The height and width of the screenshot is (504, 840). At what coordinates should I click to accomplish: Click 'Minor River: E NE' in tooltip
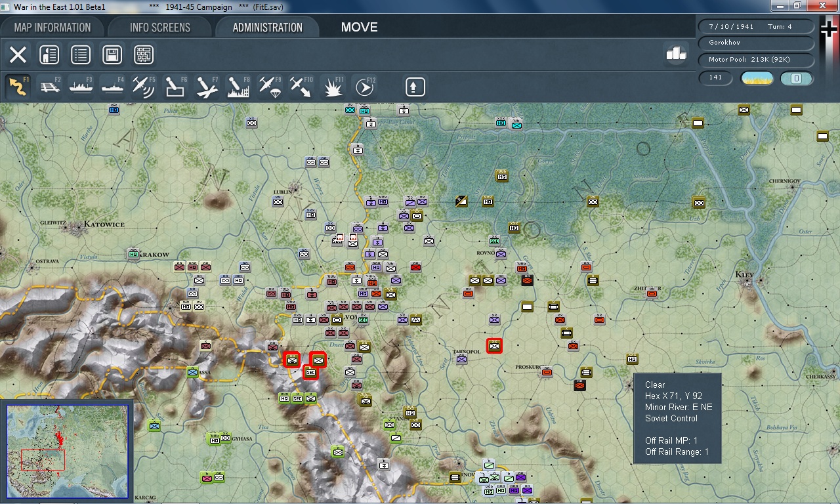click(x=679, y=407)
